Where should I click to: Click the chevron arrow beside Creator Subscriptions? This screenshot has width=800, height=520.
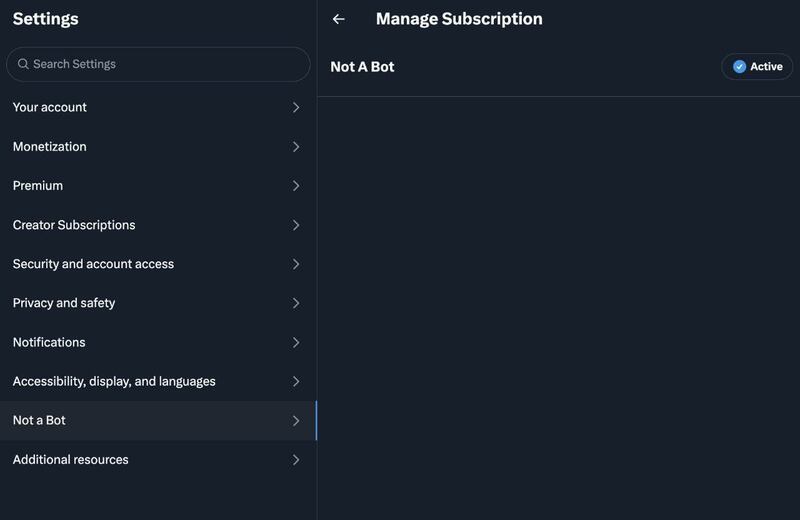pyautogui.click(x=296, y=225)
